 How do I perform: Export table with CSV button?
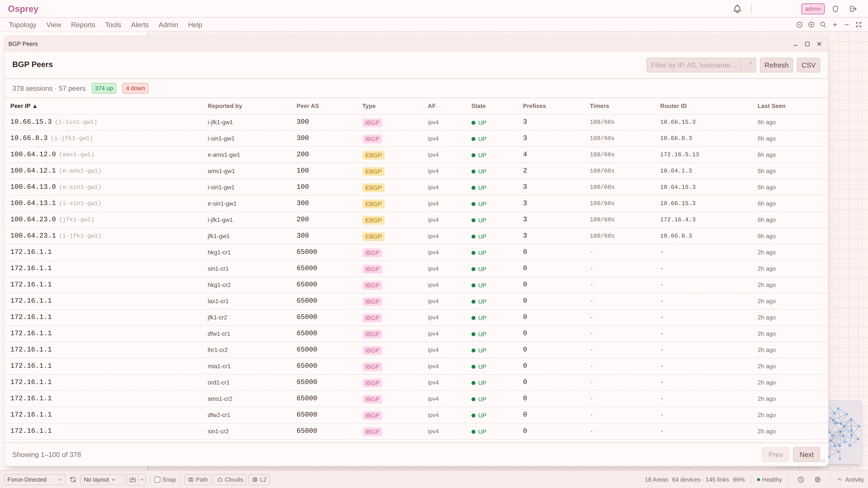click(808, 65)
